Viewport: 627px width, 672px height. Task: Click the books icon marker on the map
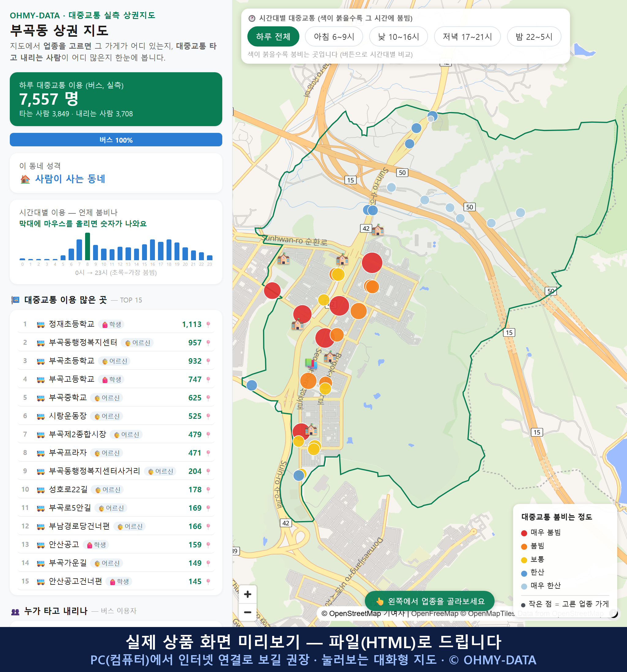tap(311, 364)
